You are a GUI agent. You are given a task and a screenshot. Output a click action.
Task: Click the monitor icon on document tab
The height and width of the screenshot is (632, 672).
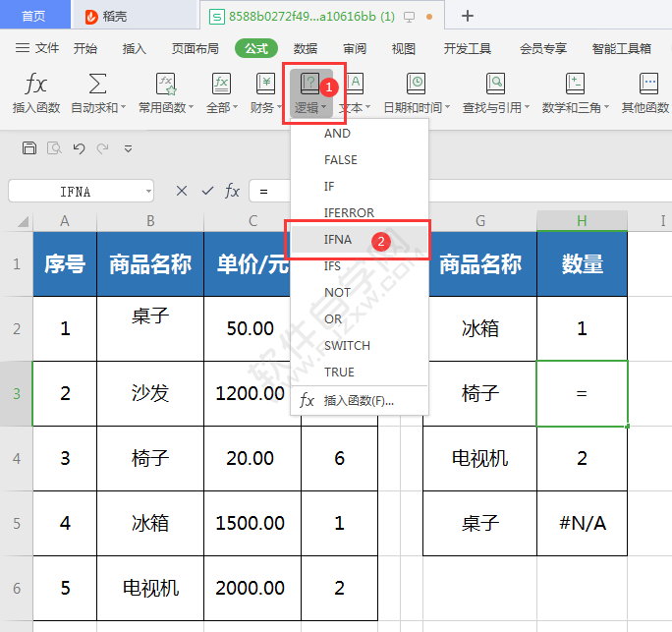(x=410, y=17)
